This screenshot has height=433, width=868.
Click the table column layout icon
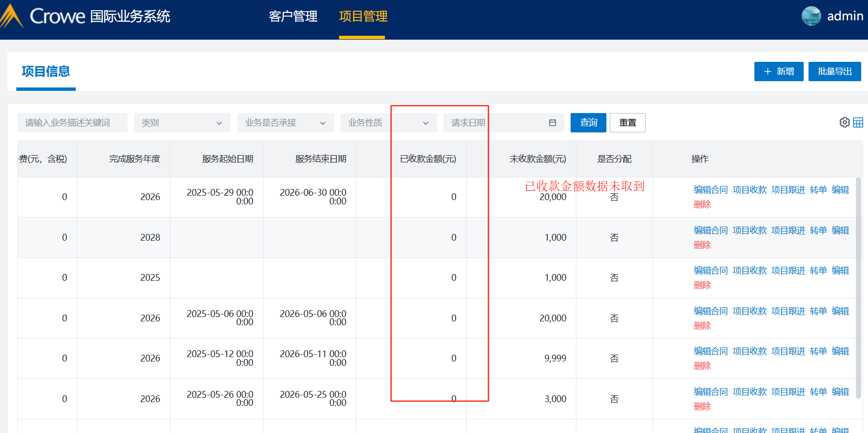tap(858, 122)
